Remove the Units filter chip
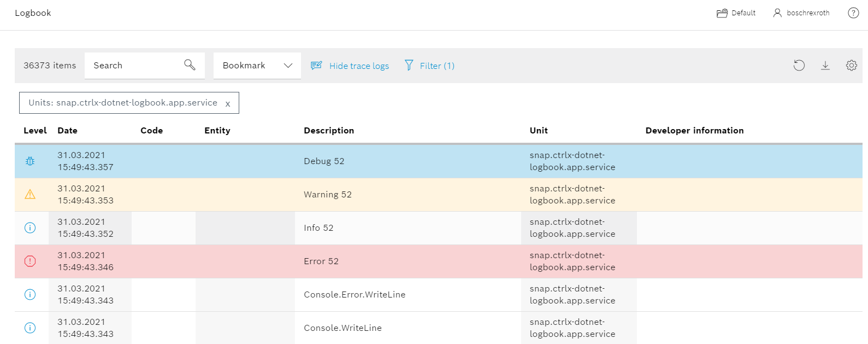868x344 pixels. coord(228,104)
